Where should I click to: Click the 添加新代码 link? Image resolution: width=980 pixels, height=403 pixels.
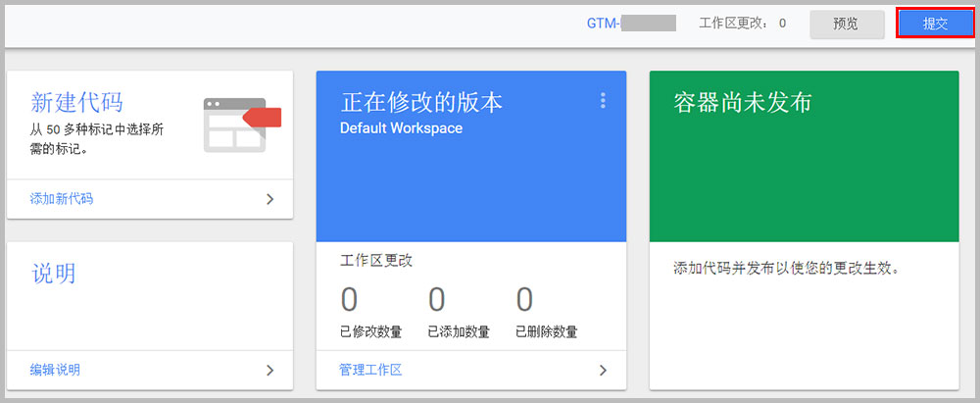pyautogui.click(x=61, y=199)
